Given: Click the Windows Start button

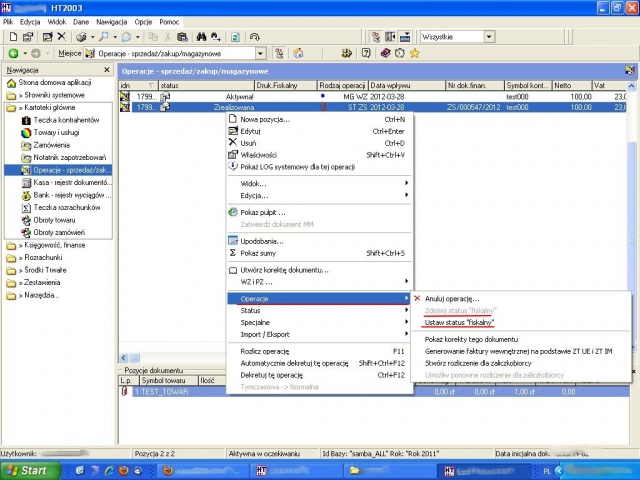Looking at the screenshot, I should pos(29,471).
